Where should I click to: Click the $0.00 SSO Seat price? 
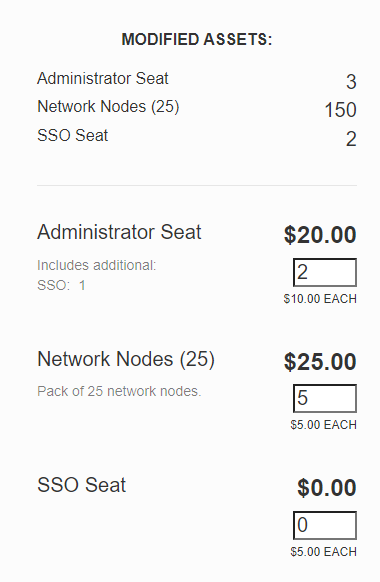point(327,488)
